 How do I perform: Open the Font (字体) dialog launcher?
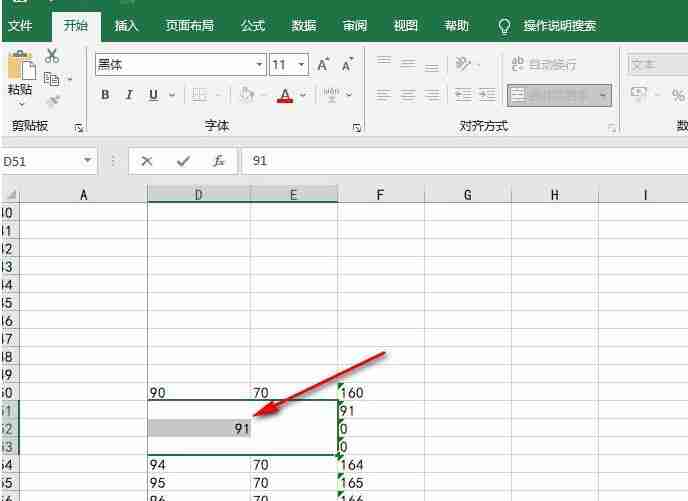click(357, 128)
